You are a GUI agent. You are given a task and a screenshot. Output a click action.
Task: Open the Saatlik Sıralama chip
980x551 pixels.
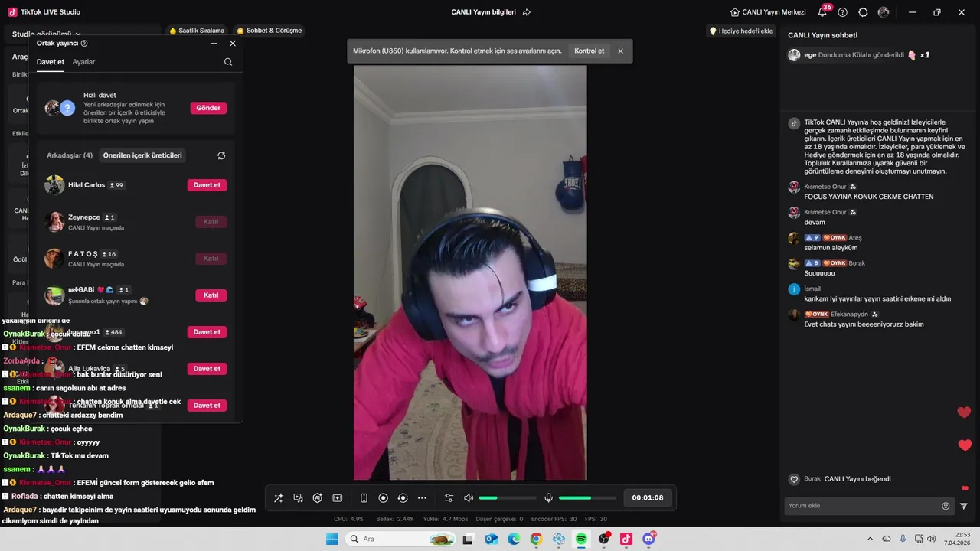pyautogui.click(x=198, y=31)
